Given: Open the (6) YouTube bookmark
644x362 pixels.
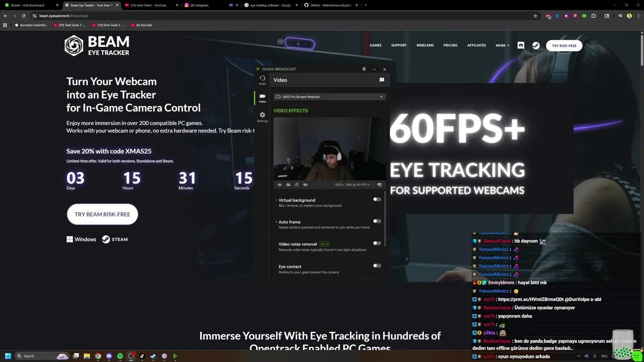Looking at the screenshot, I should (x=141, y=25).
